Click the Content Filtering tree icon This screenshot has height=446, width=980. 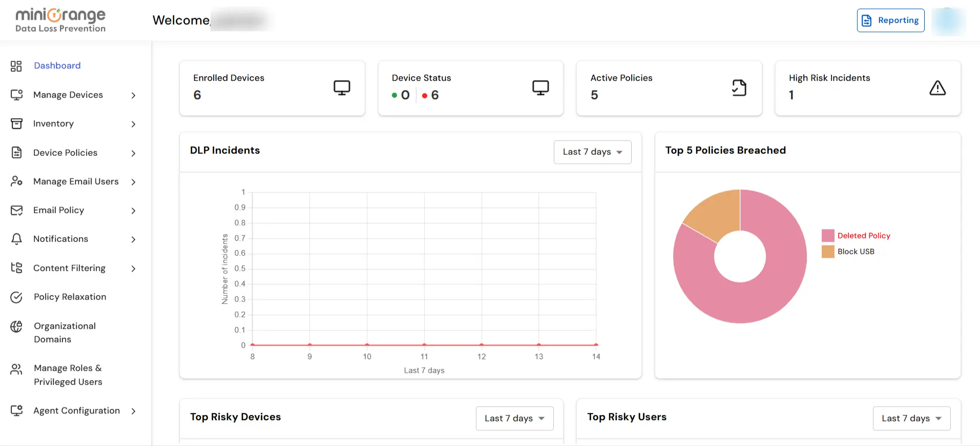click(16, 268)
